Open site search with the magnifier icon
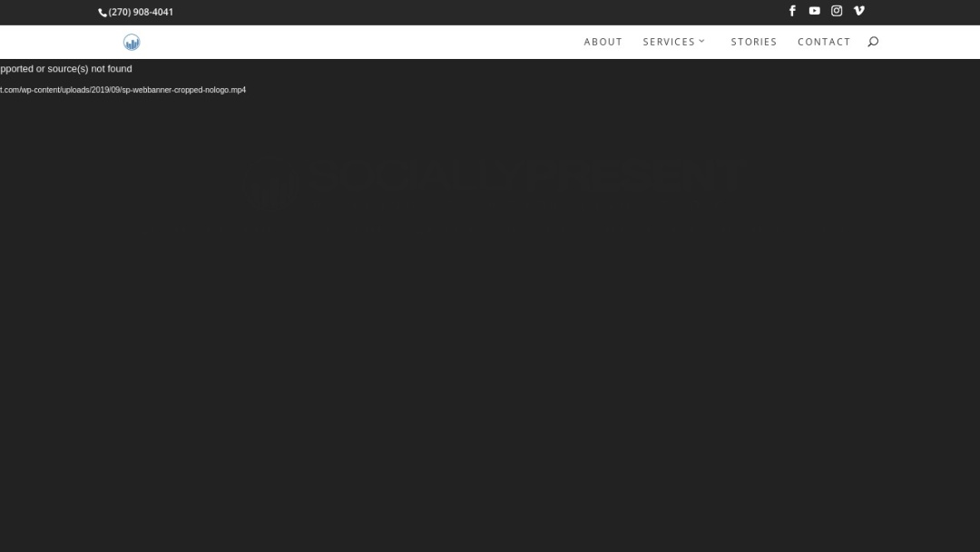This screenshot has height=552, width=980. (872, 42)
